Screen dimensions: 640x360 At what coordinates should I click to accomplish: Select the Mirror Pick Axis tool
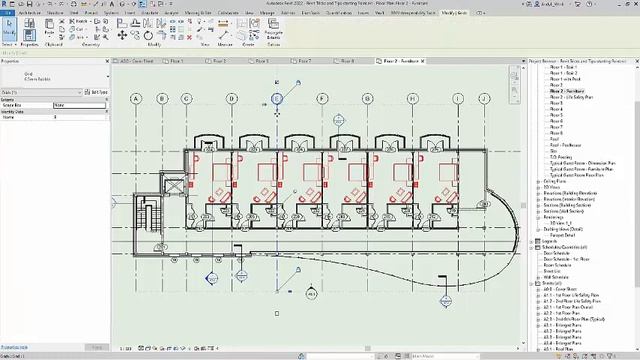tap(148, 23)
